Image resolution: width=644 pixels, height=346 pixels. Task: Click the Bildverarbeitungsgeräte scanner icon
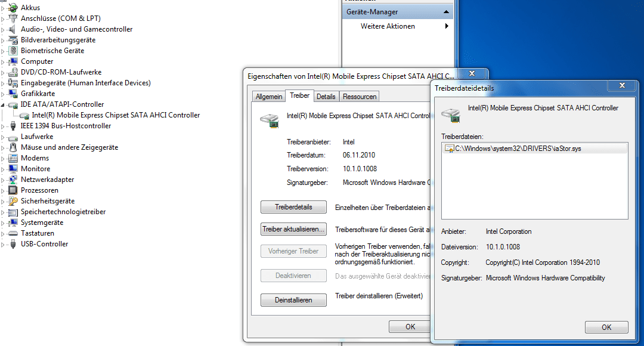13,40
